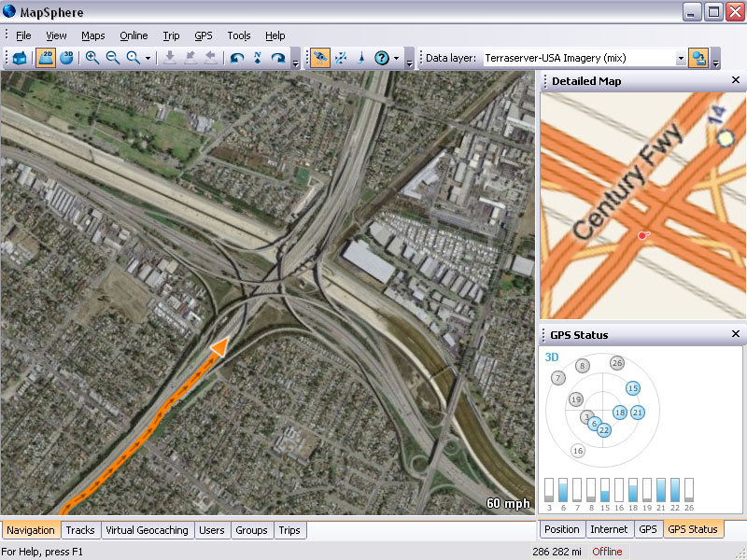Click satellite 7 in sky plot
The image size is (747, 560).
557,378
